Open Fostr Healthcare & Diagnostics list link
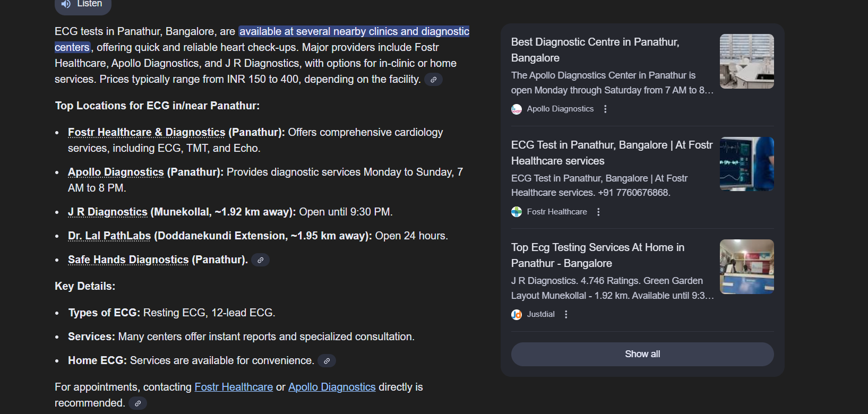The width and height of the screenshot is (868, 414). 147,132
